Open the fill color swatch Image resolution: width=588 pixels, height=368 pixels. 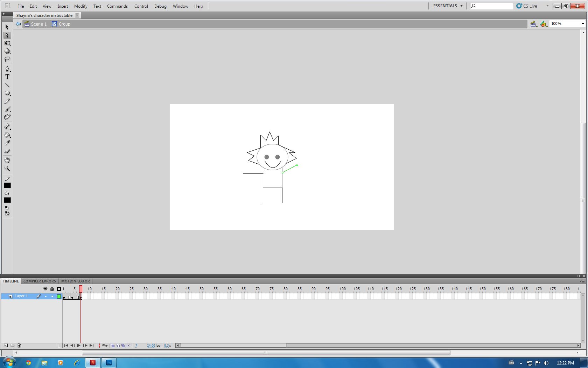point(7,200)
